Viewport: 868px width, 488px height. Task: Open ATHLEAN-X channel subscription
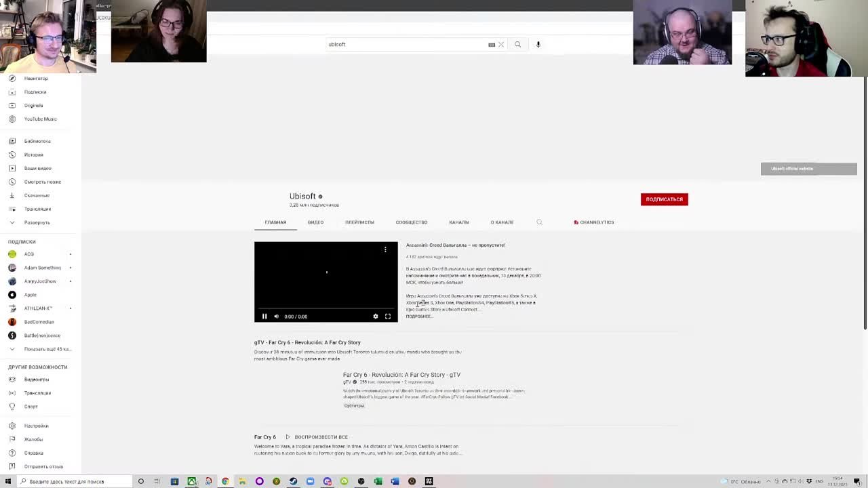click(x=38, y=308)
